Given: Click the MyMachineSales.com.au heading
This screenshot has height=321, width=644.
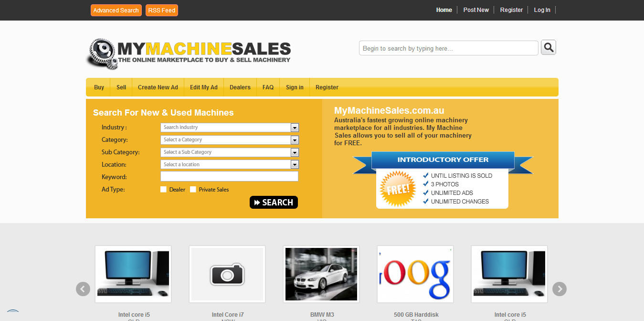Looking at the screenshot, I should click(x=389, y=111).
